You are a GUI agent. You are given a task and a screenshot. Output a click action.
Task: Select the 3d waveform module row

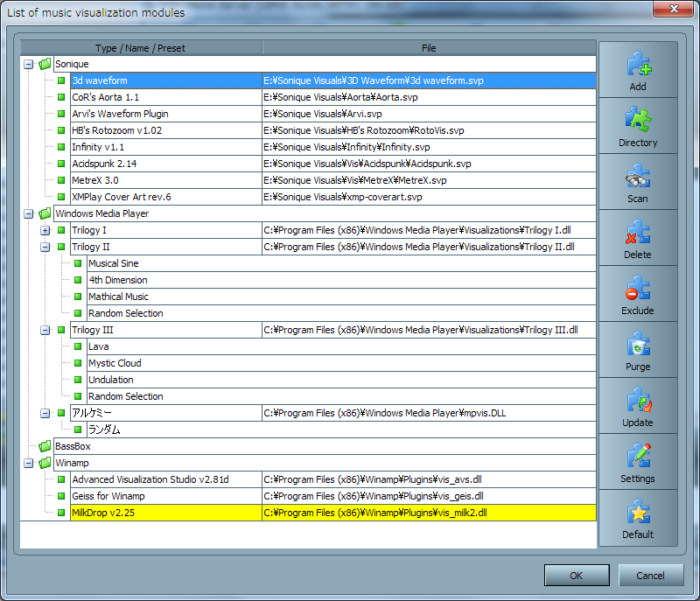(x=333, y=80)
